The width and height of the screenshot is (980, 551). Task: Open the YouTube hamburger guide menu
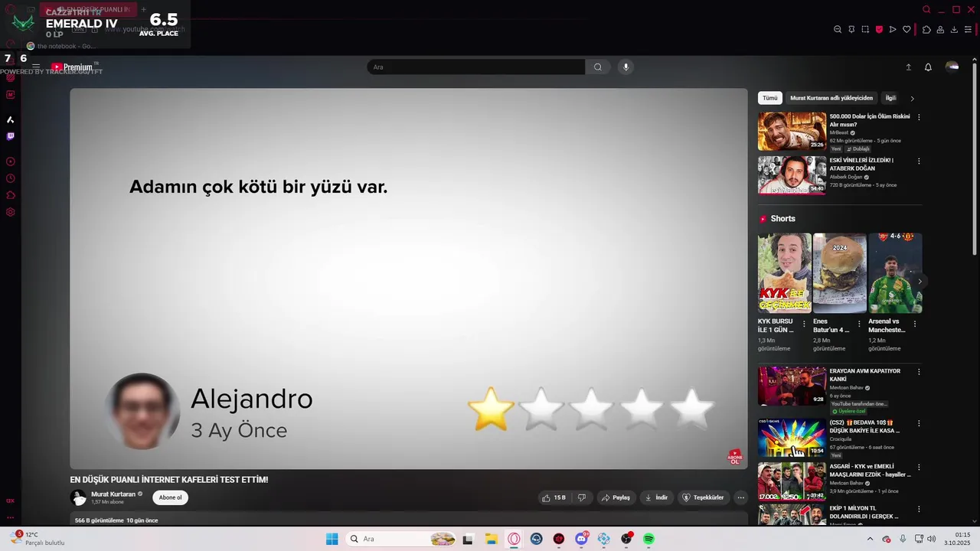[x=36, y=67]
